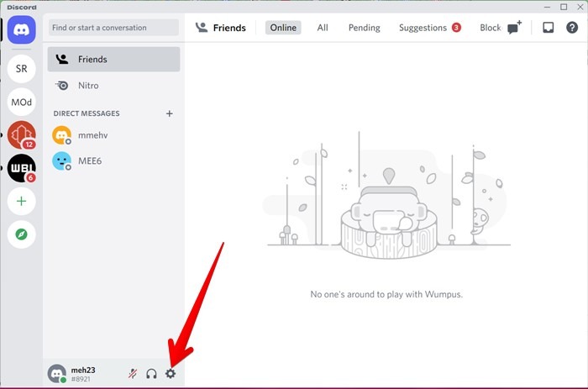
Task: Toggle deafen with the headphones icon
Action: pos(151,374)
